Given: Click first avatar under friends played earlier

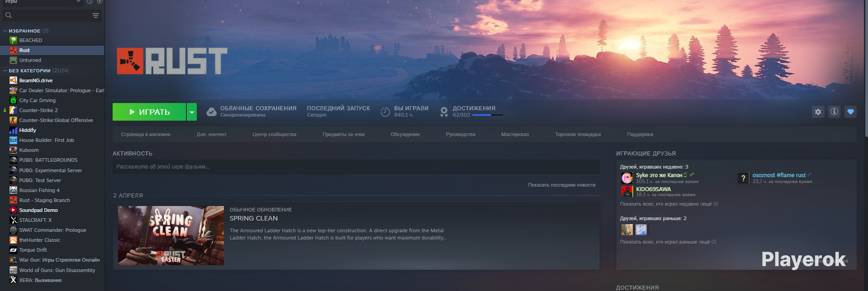Looking at the screenshot, I should pos(627,230).
